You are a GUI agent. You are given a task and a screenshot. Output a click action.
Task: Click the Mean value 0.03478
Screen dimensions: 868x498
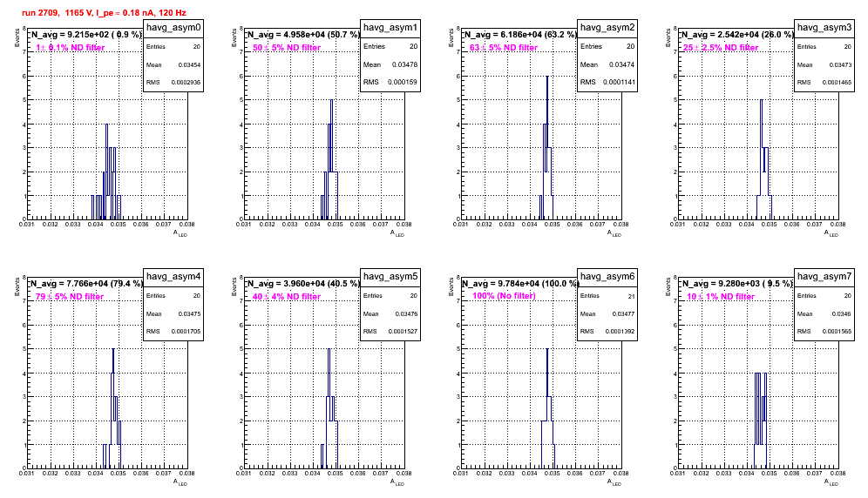pyautogui.click(x=404, y=64)
